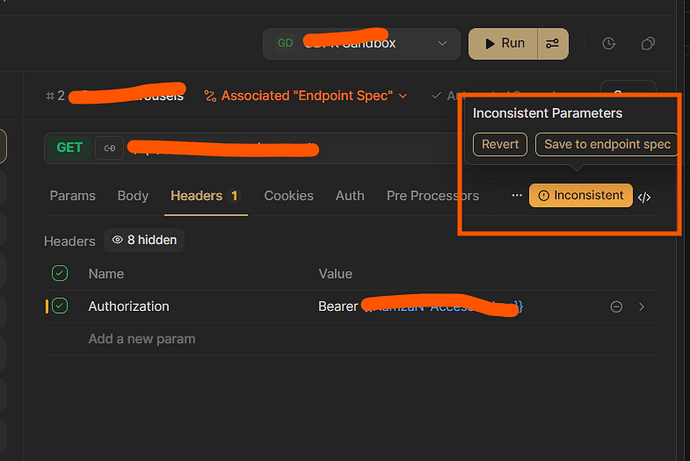Click the three-dots more tabs icon

[x=517, y=196]
